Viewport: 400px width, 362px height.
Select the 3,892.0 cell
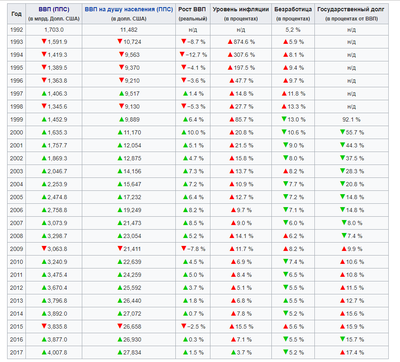(54, 314)
